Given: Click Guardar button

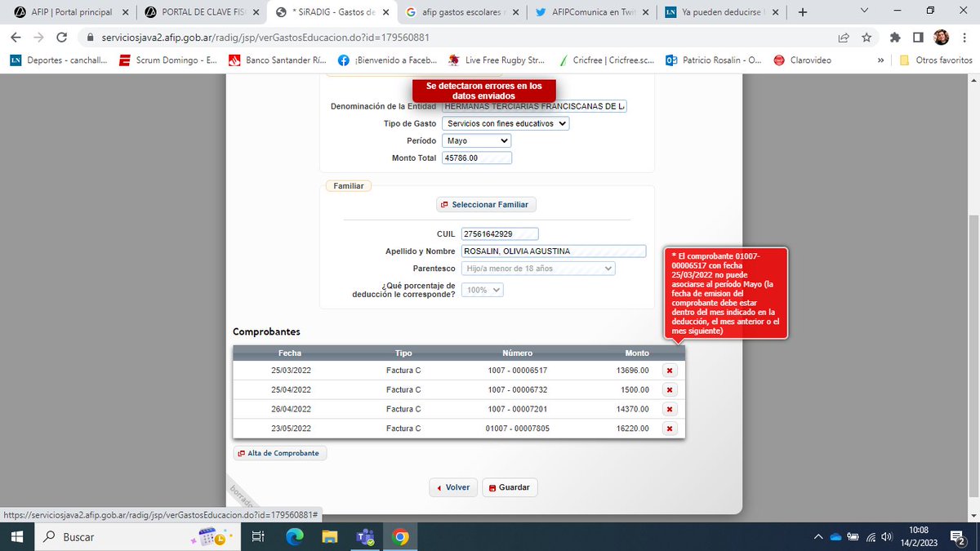Looking at the screenshot, I should coord(510,487).
